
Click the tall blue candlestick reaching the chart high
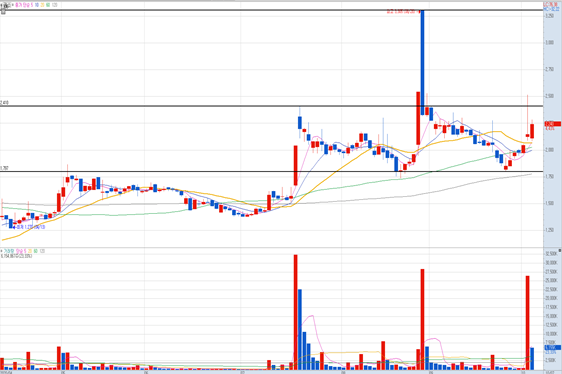pos(422,62)
